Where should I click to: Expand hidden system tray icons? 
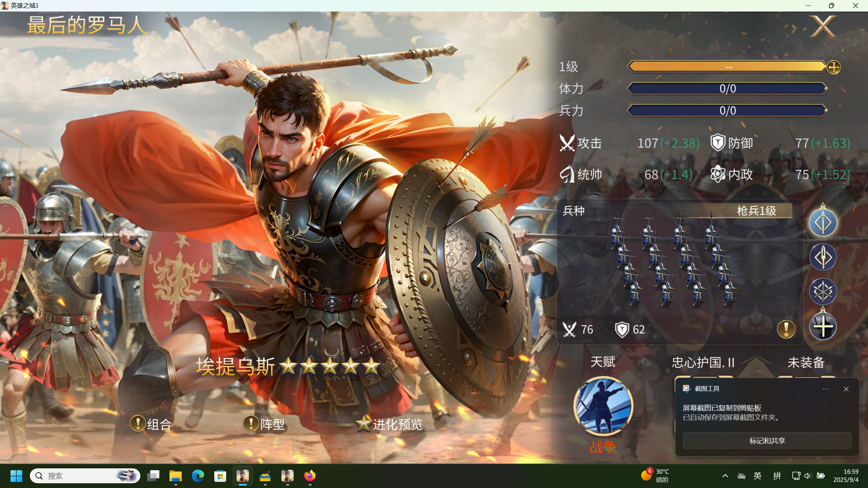point(725,476)
